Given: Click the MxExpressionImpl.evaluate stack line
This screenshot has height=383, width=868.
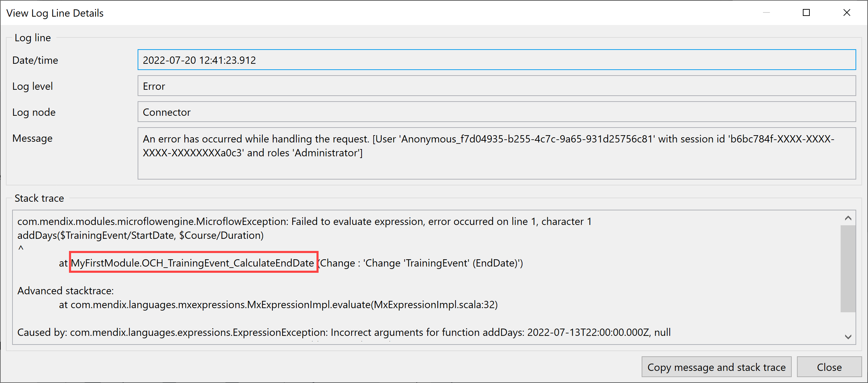Looking at the screenshot, I should [x=278, y=305].
